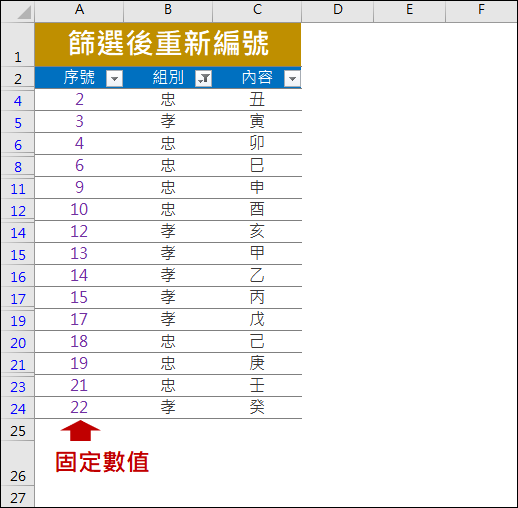The width and height of the screenshot is (518, 508).
Task: Click the 寅 content cell
Action: point(257,122)
